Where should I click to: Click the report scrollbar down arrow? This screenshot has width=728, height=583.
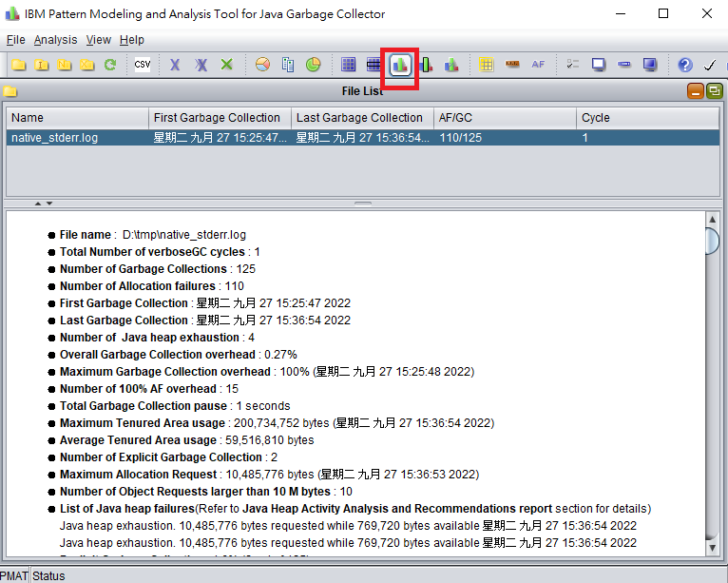pyautogui.click(x=712, y=548)
